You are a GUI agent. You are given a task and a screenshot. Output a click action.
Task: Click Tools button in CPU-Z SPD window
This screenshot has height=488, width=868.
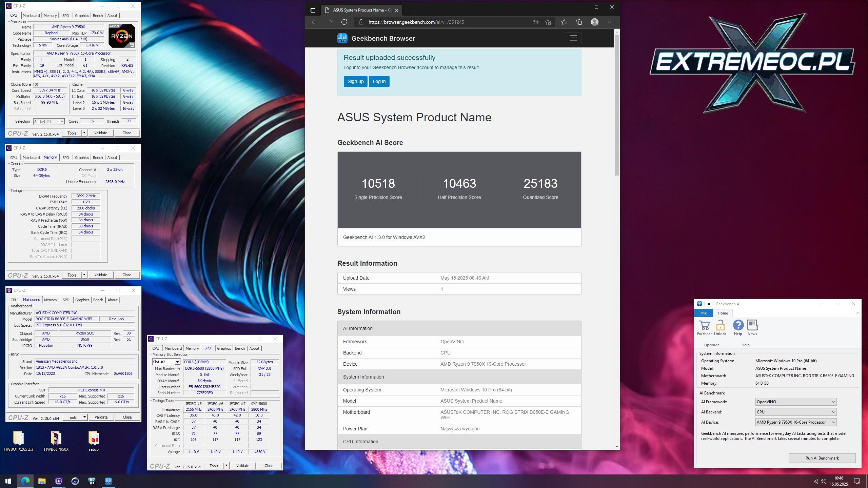(x=214, y=466)
